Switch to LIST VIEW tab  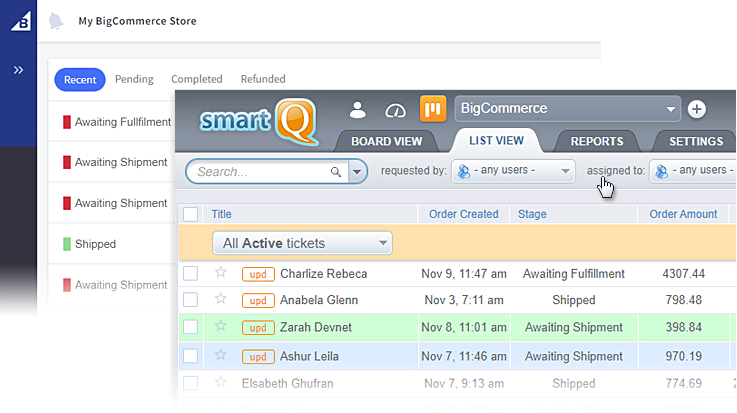(x=496, y=140)
